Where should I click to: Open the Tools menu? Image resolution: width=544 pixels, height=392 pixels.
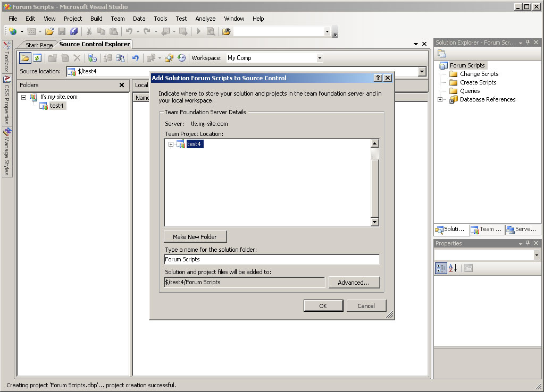pyautogui.click(x=160, y=19)
